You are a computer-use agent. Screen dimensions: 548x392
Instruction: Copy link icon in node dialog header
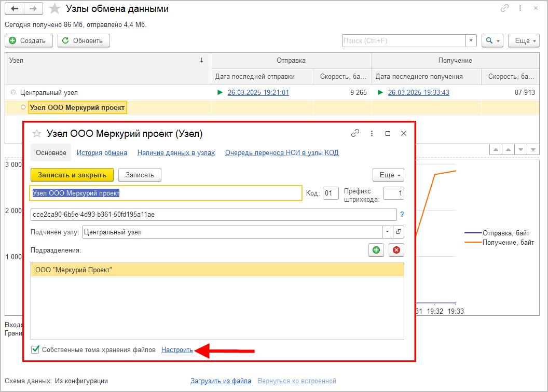[355, 133]
